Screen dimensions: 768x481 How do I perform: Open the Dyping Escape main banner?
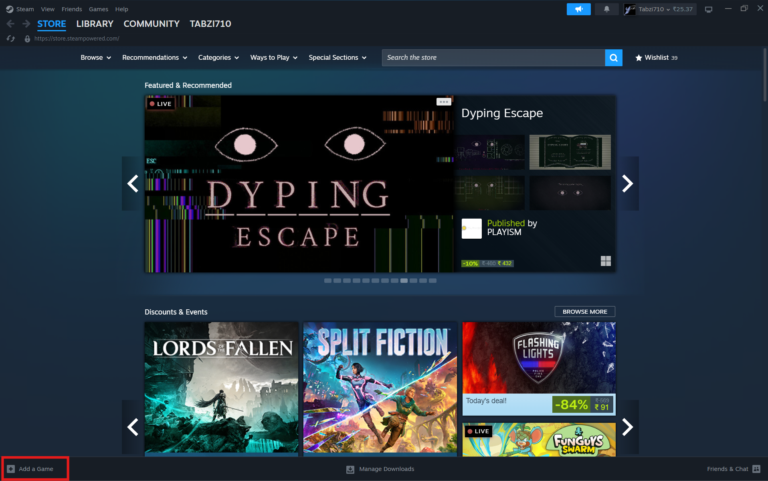[299, 184]
